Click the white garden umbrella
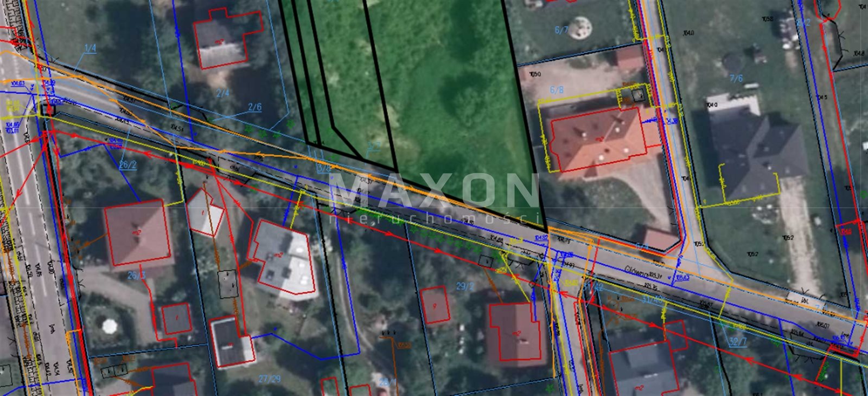 pyautogui.click(x=110, y=325)
